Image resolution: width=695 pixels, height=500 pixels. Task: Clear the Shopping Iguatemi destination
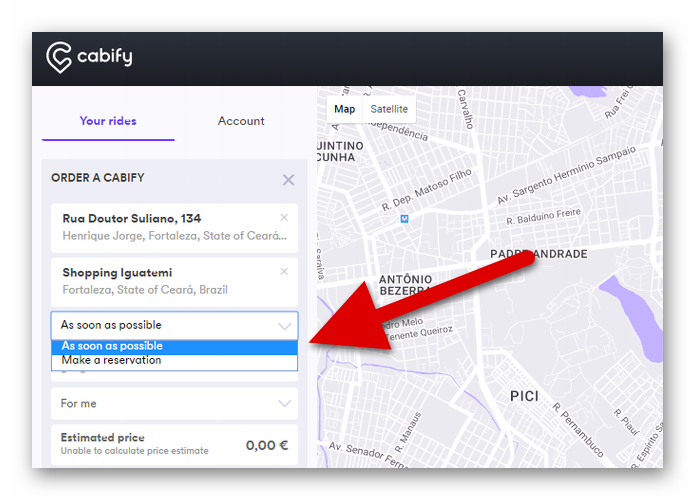[284, 271]
